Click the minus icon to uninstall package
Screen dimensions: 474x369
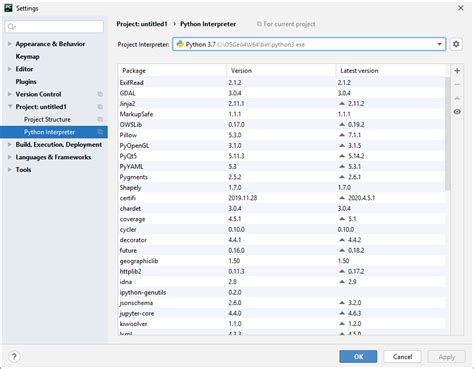pyautogui.click(x=457, y=84)
